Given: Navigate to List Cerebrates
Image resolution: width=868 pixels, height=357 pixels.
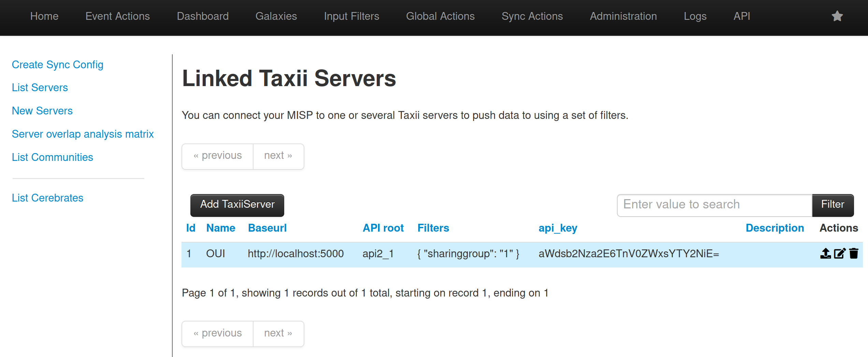Looking at the screenshot, I should pyautogui.click(x=47, y=198).
